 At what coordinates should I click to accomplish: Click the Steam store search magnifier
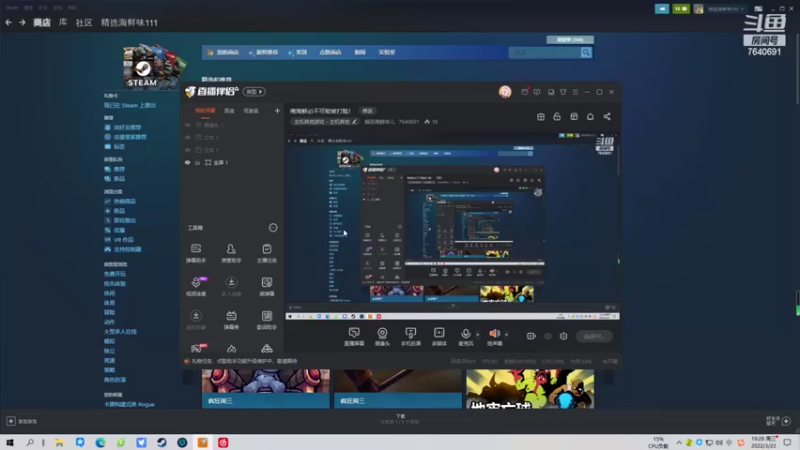point(586,52)
